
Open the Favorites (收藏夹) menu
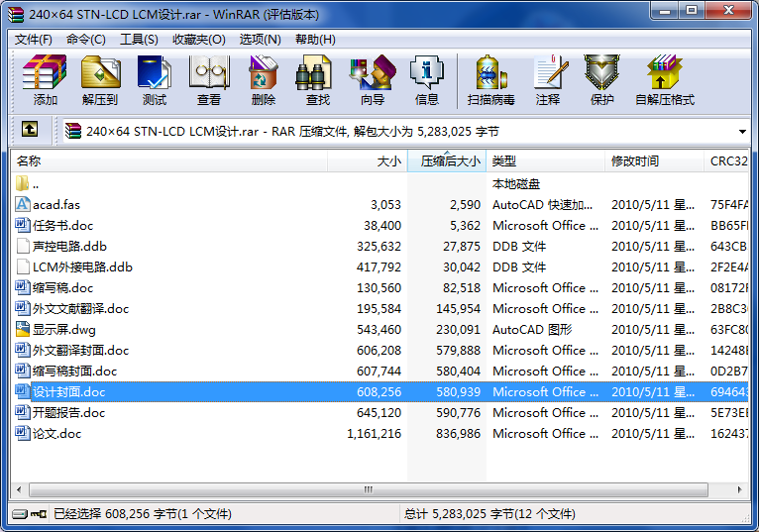pos(199,40)
